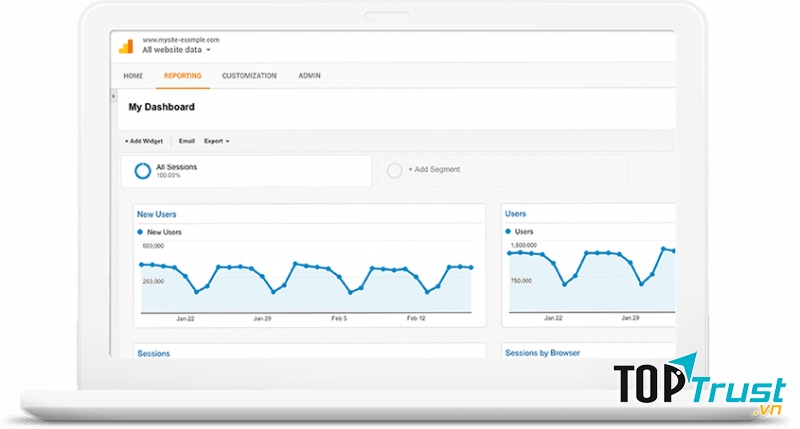
Task: Open the All website data dropdown
Action: (177, 49)
